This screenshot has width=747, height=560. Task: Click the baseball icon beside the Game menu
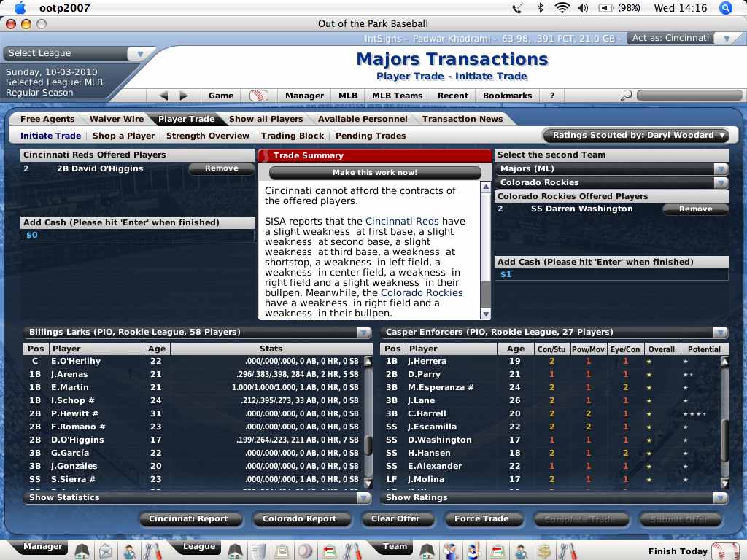coord(259,96)
